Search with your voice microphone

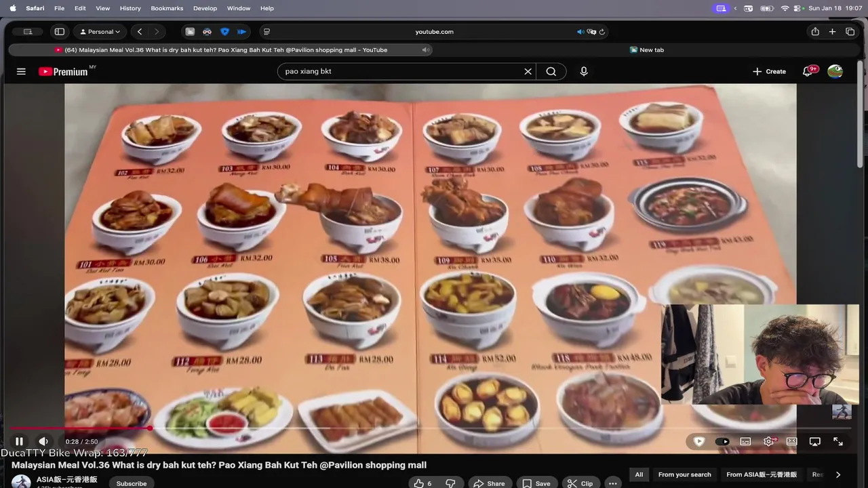click(x=584, y=71)
